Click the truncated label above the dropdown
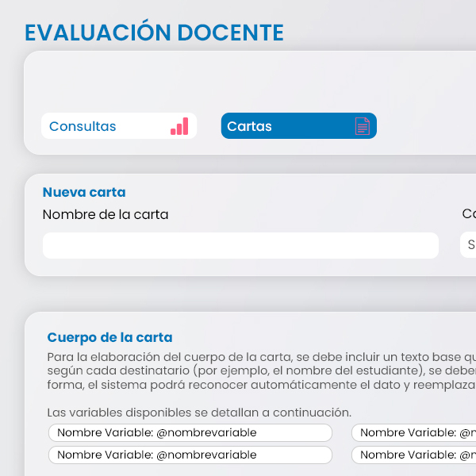 pyautogui.click(x=469, y=214)
